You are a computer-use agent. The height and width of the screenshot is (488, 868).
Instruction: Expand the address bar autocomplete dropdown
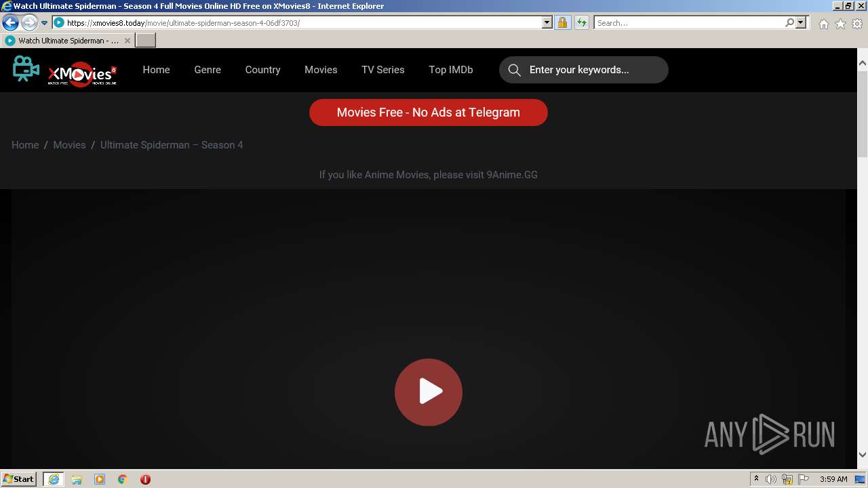pos(547,22)
